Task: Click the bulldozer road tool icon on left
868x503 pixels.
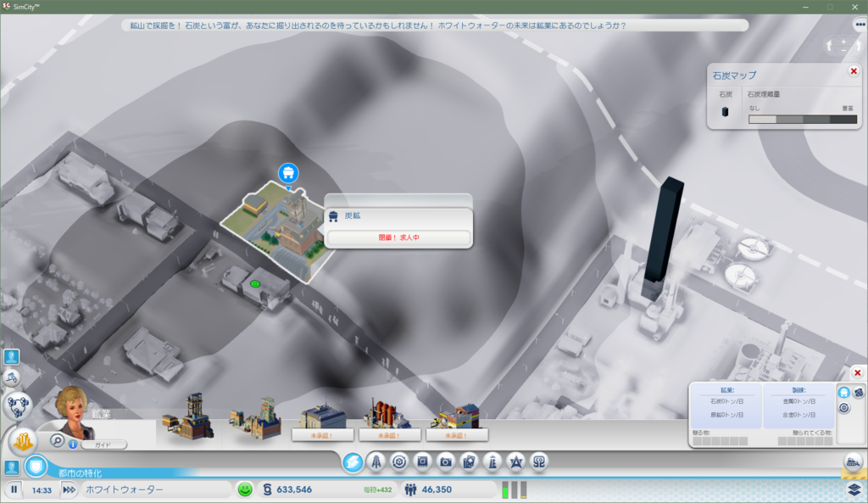Action: (x=12, y=378)
